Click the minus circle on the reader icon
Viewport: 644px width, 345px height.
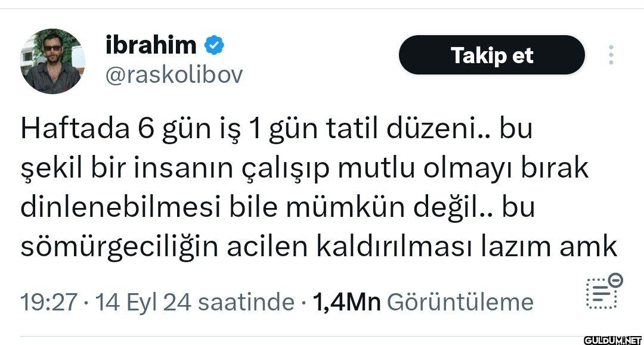pyautogui.click(x=615, y=281)
